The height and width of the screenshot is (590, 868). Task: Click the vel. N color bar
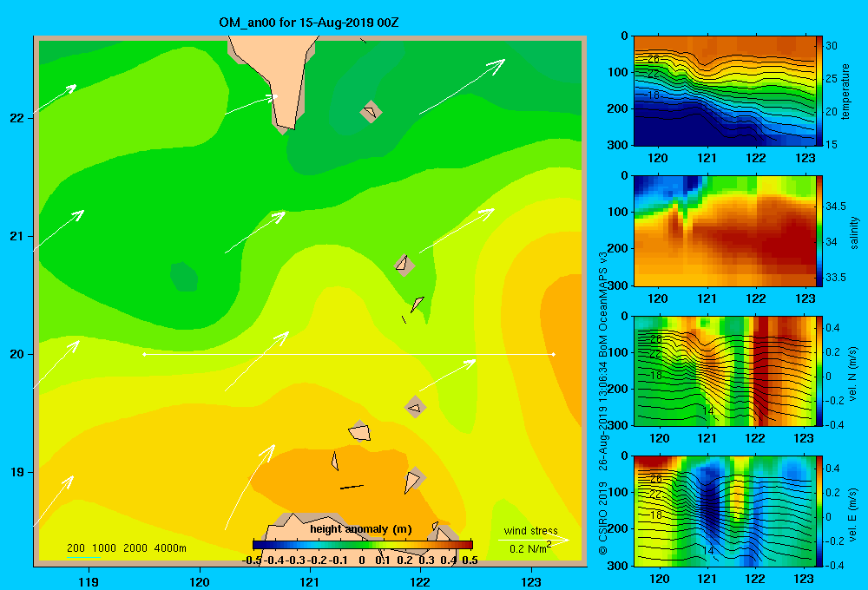pyautogui.click(x=819, y=370)
